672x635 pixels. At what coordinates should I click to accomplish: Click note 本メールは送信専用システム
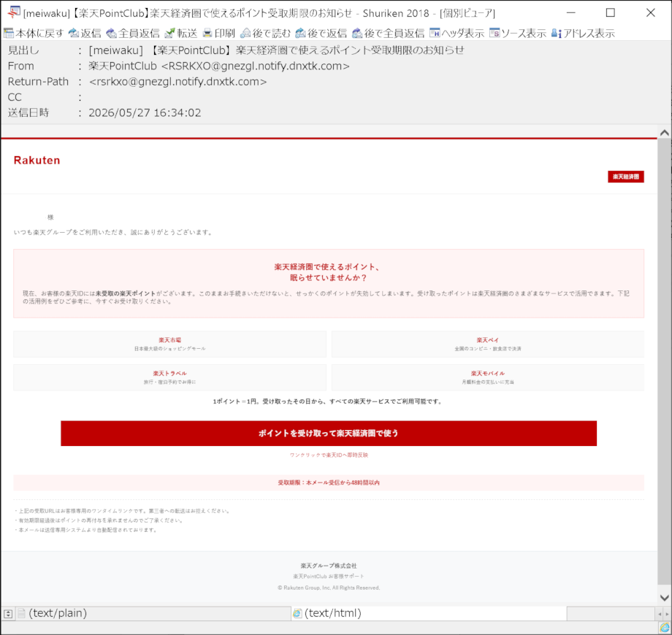pos(86,530)
